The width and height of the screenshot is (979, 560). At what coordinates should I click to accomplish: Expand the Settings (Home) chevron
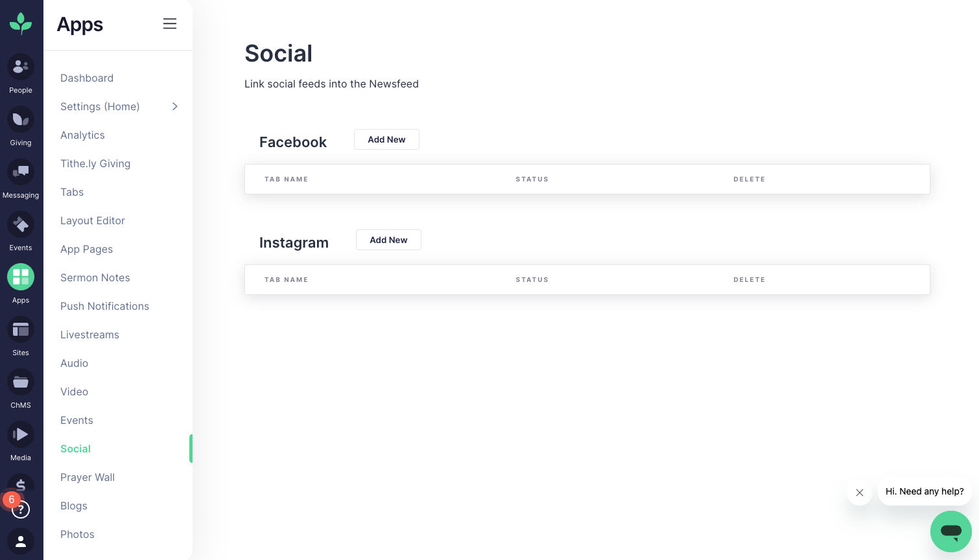(x=175, y=106)
